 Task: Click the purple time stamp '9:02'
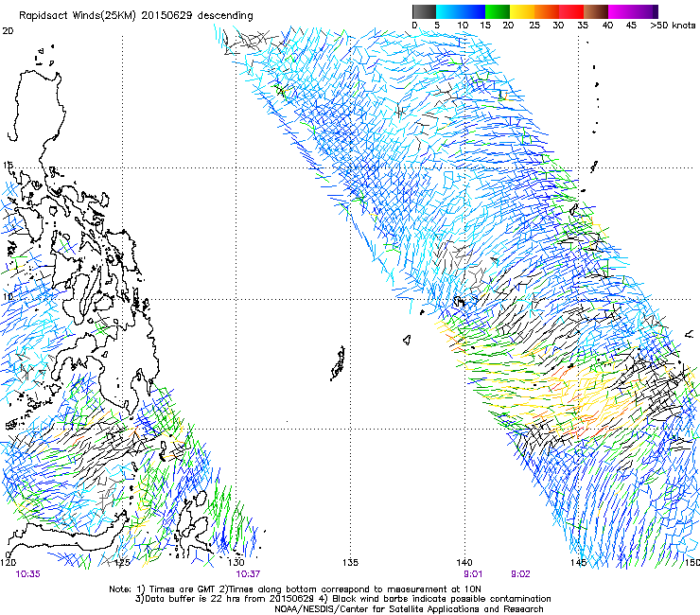pos(520,574)
